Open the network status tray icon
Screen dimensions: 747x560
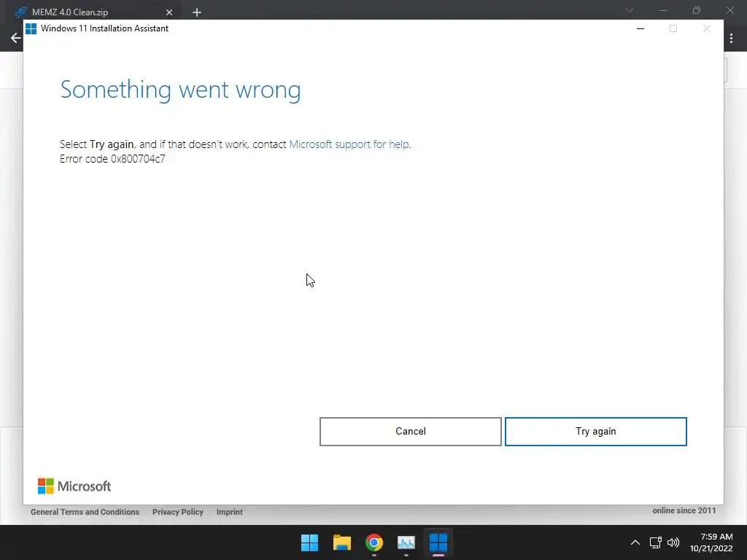click(x=656, y=542)
